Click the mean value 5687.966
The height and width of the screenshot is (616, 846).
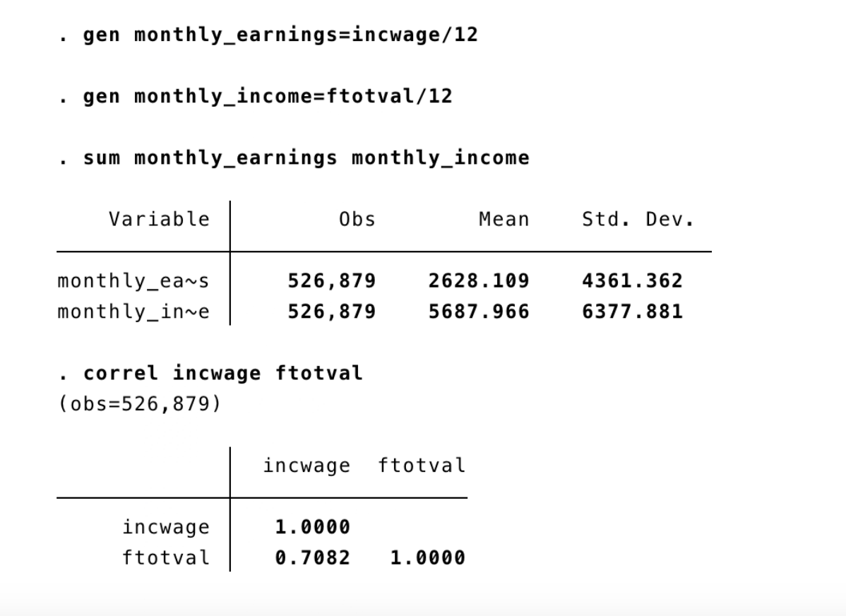pyautogui.click(x=478, y=312)
